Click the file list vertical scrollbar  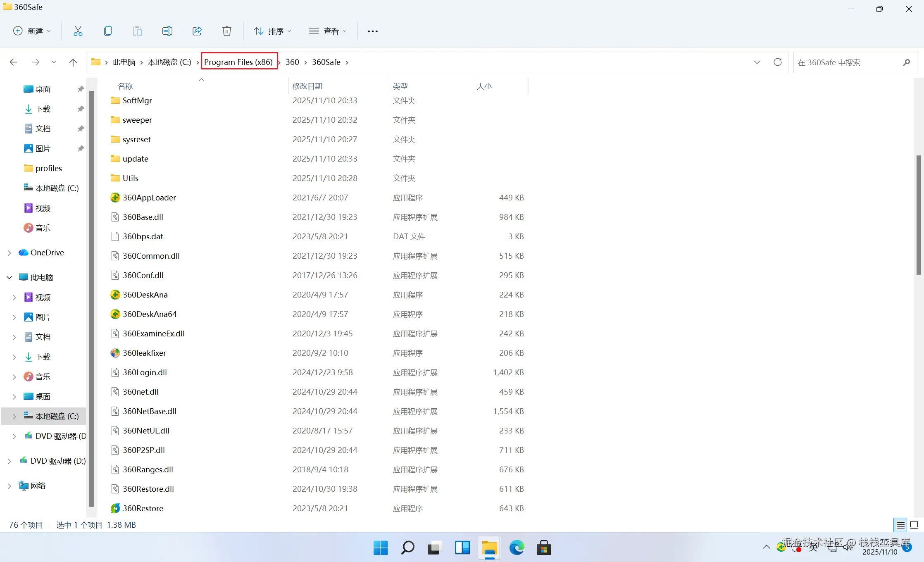(918, 215)
